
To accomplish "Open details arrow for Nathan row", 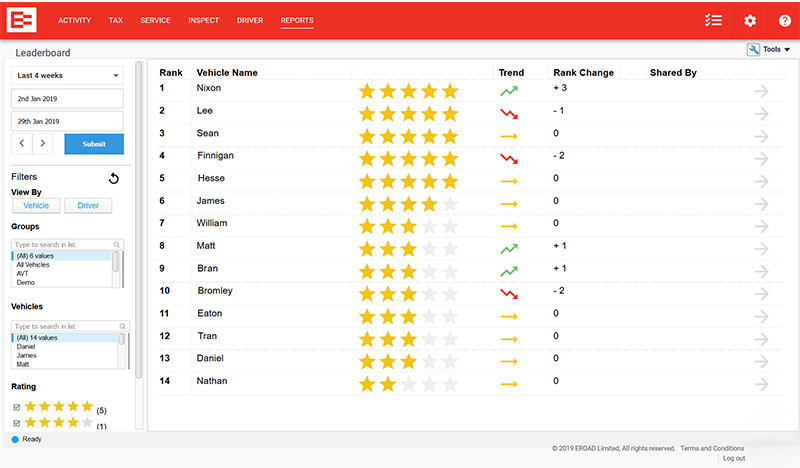I will 761,384.
